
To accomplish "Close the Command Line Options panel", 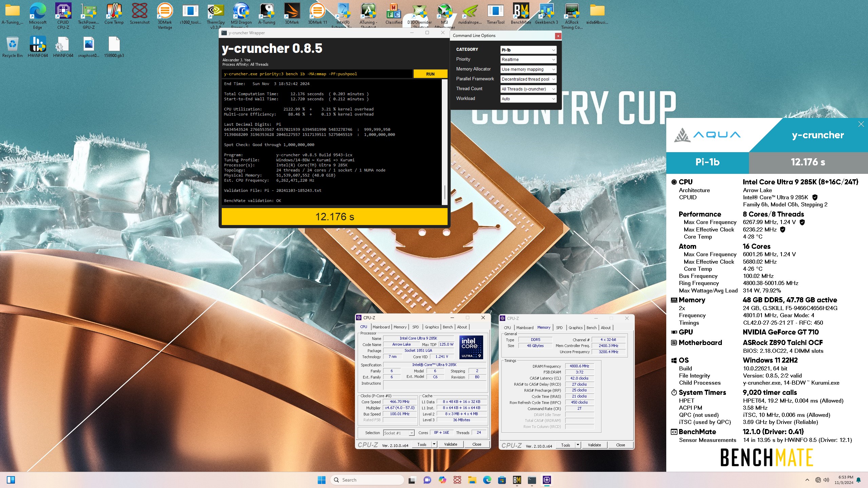I will pos(558,36).
